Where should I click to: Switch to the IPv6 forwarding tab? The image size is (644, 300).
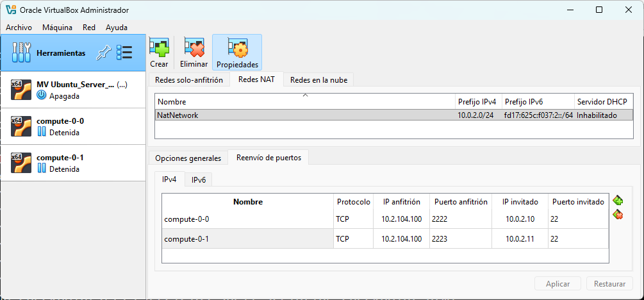tap(199, 180)
